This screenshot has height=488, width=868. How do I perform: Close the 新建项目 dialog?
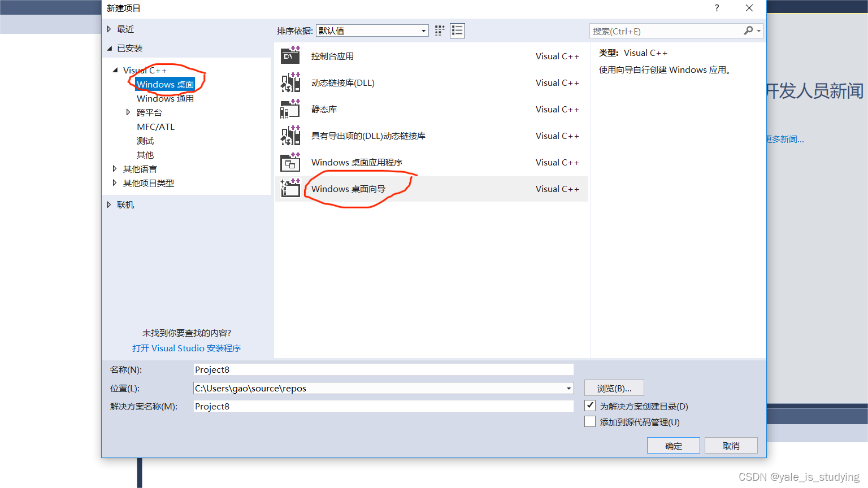coord(749,8)
